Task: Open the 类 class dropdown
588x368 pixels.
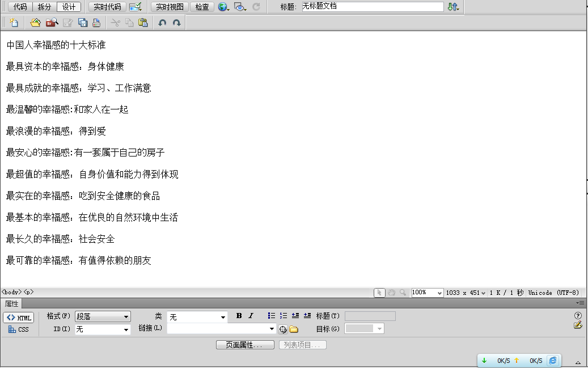Action: coord(198,316)
